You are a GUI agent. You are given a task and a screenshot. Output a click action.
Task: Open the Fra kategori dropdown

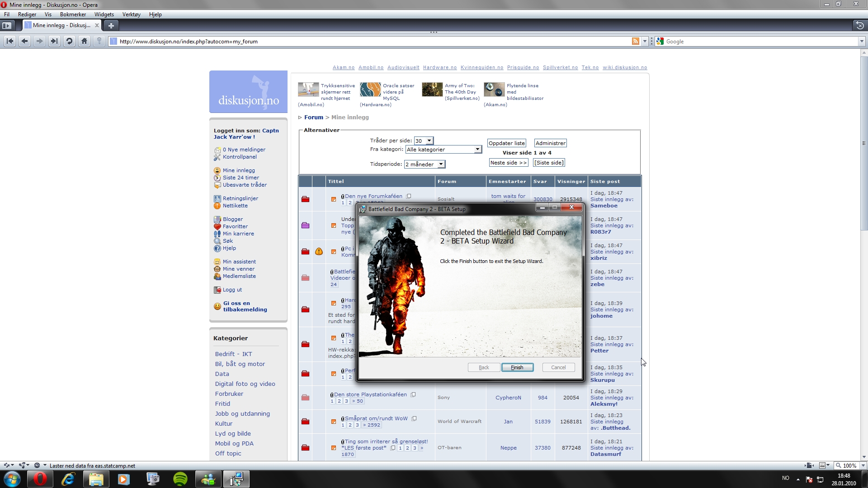click(443, 149)
